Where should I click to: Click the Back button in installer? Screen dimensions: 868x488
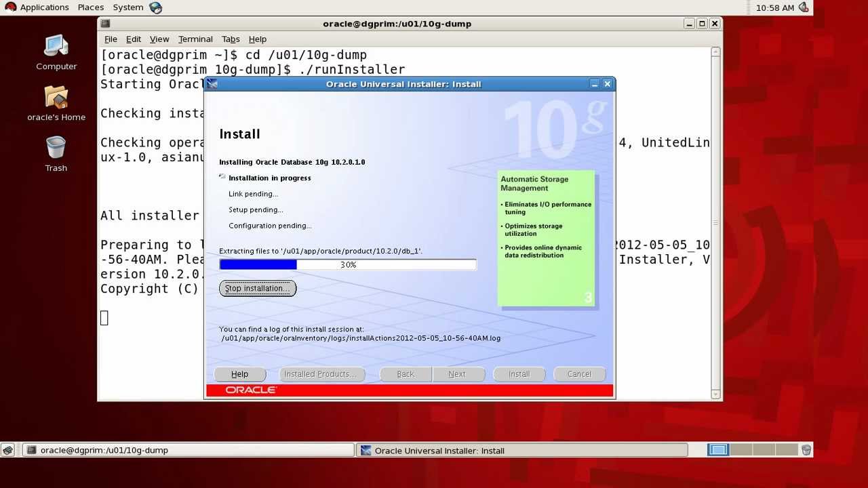tap(406, 374)
